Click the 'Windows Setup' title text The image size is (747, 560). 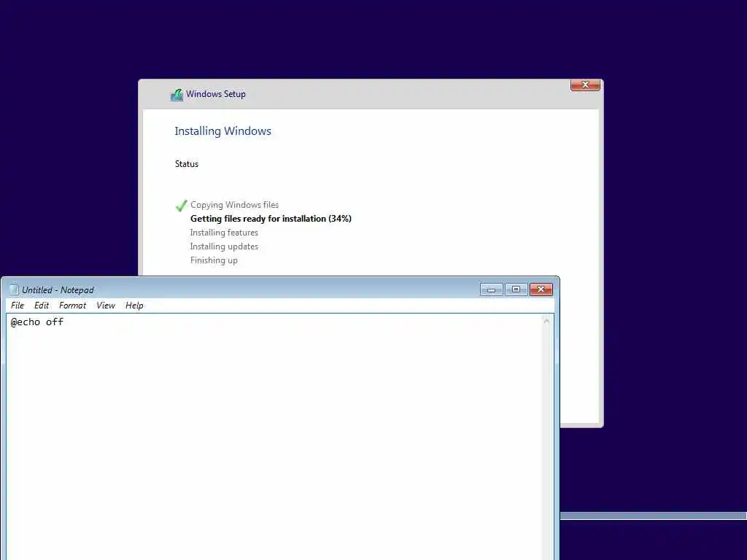tap(216, 94)
